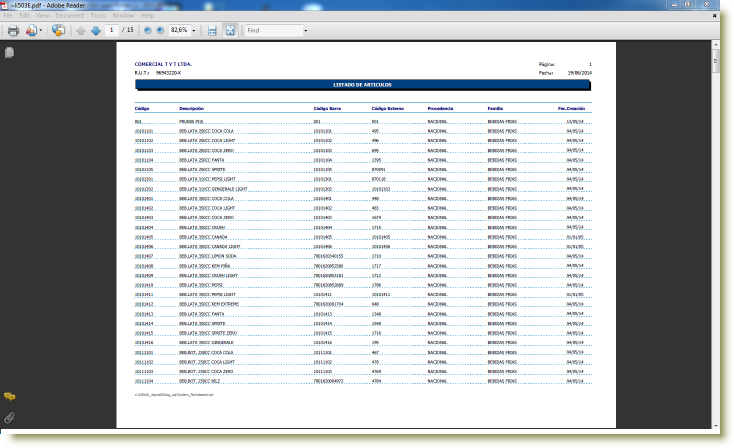Image resolution: width=734 pixels, height=448 pixels.
Task: Click the collaborate globe icon
Action: (59, 30)
